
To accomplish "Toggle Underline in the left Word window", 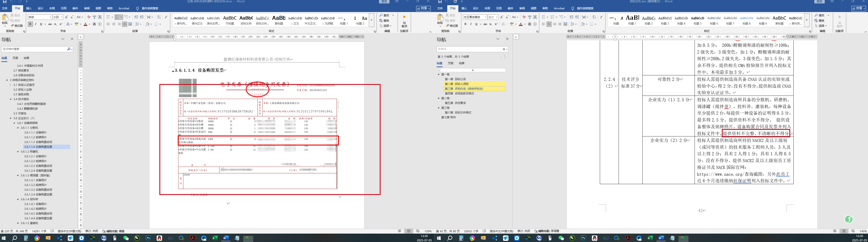I will (x=41, y=24).
